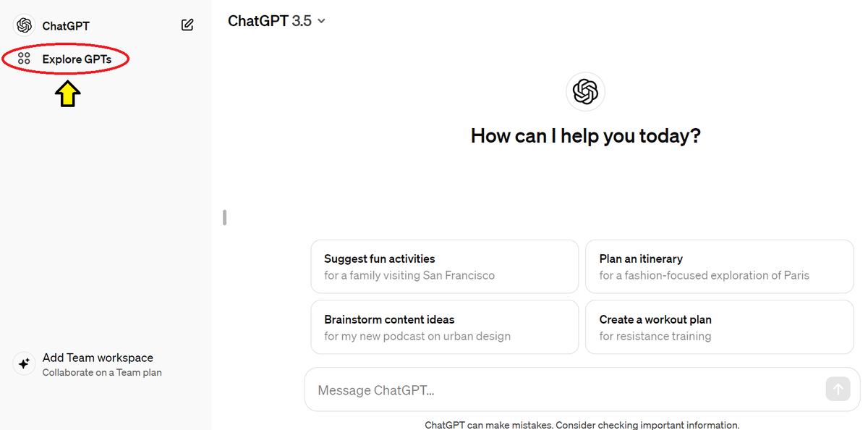Click the Collaborate on a Team plan text
Screen dimensions: 868x430
(102, 373)
